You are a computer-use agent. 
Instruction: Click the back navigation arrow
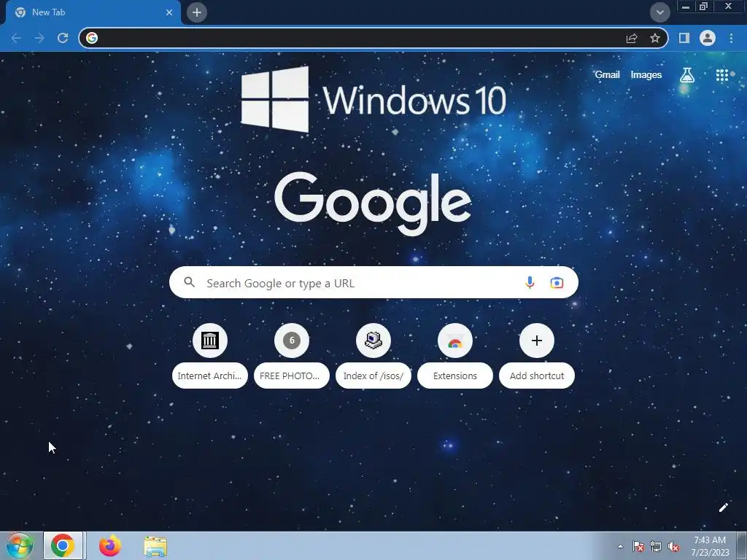point(16,38)
